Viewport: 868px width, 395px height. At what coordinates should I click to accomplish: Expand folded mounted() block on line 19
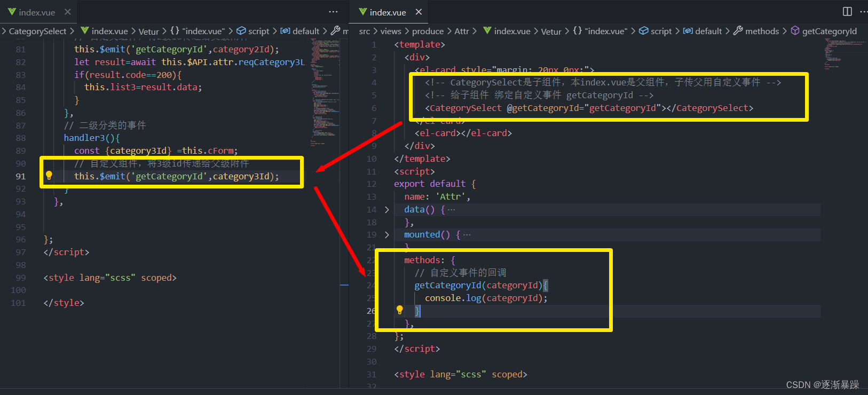tap(387, 234)
